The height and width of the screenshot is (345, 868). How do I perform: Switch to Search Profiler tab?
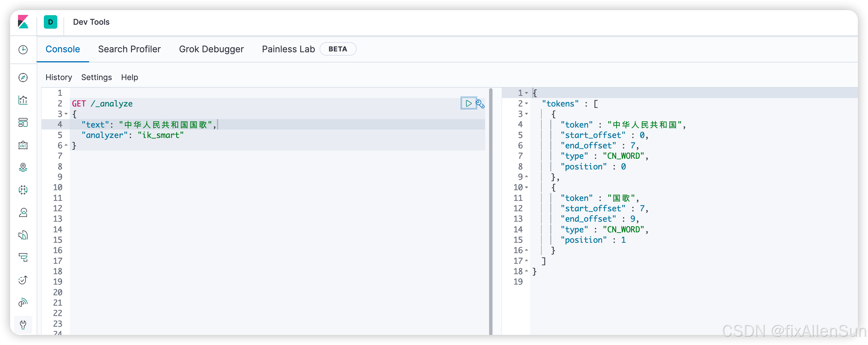coord(129,49)
